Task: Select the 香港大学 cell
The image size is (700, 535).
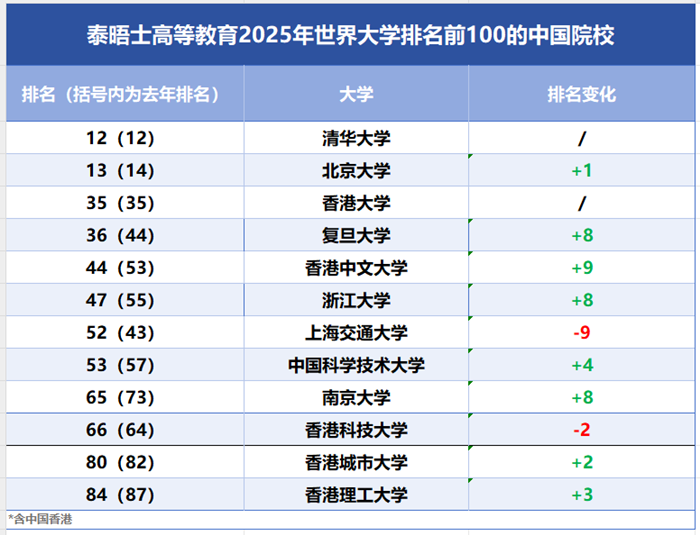Action: pos(356,203)
